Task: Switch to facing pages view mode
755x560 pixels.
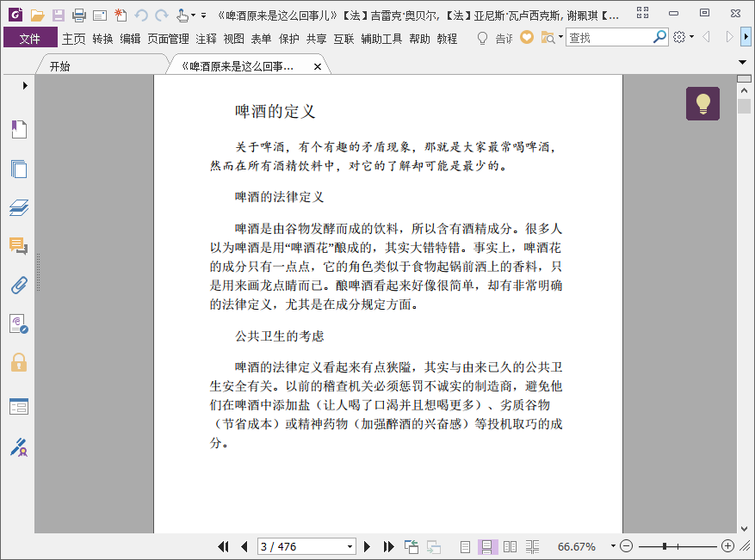Action: [x=510, y=546]
